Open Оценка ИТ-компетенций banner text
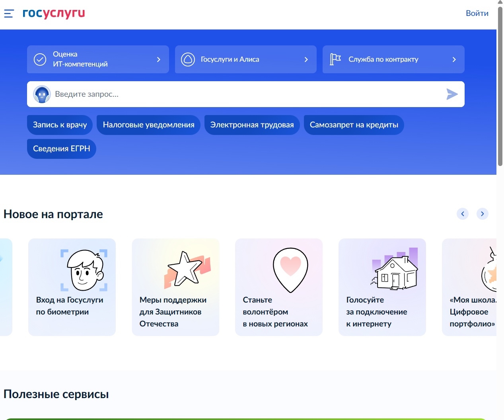This screenshot has width=504, height=420. click(x=80, y=59)
